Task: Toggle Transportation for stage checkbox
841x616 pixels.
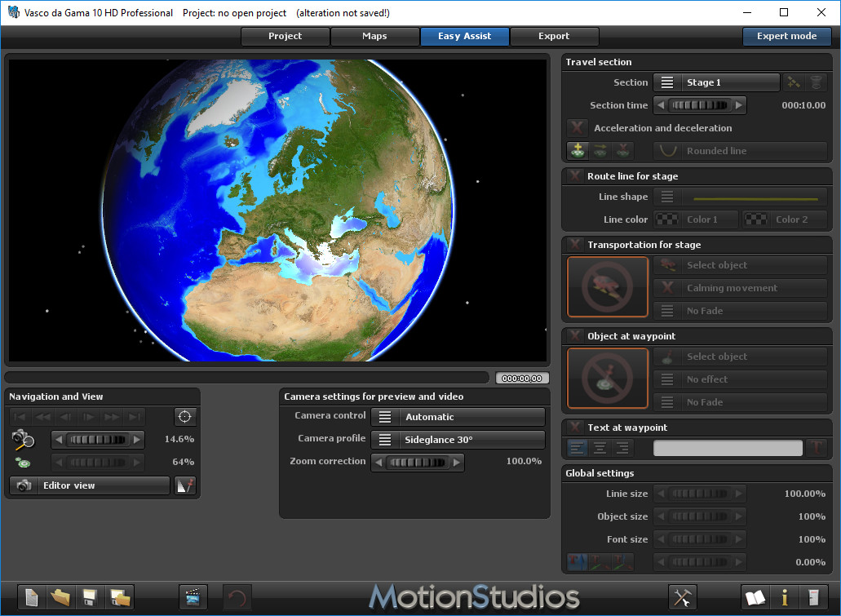Action: [575, 244]
